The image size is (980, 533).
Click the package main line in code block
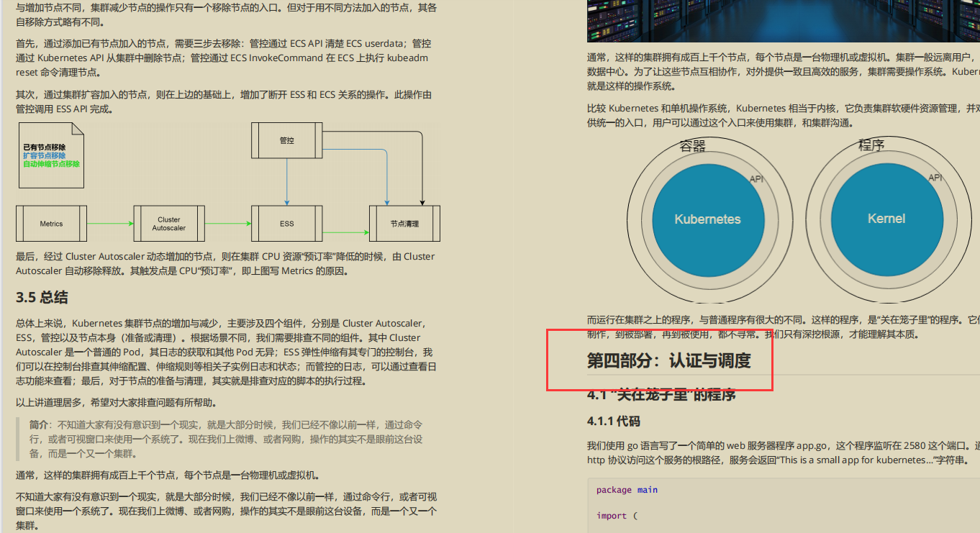[628, 489]
